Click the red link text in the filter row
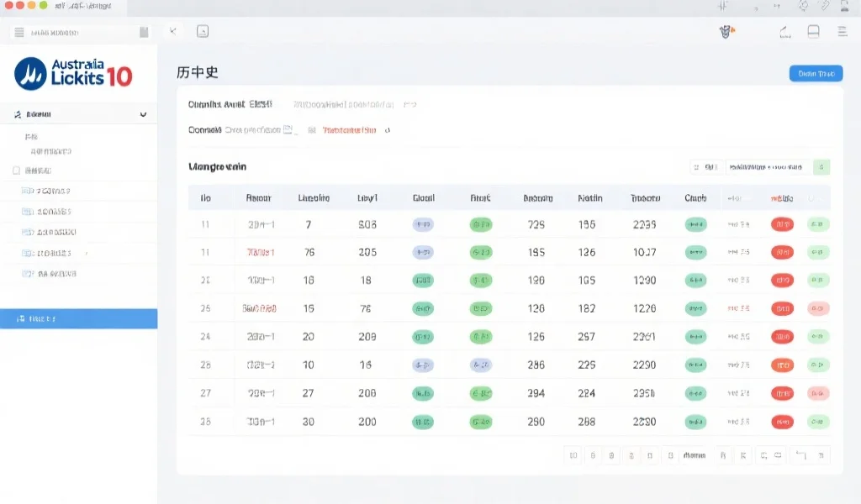861x504 pixels. (x=349, y=131)
